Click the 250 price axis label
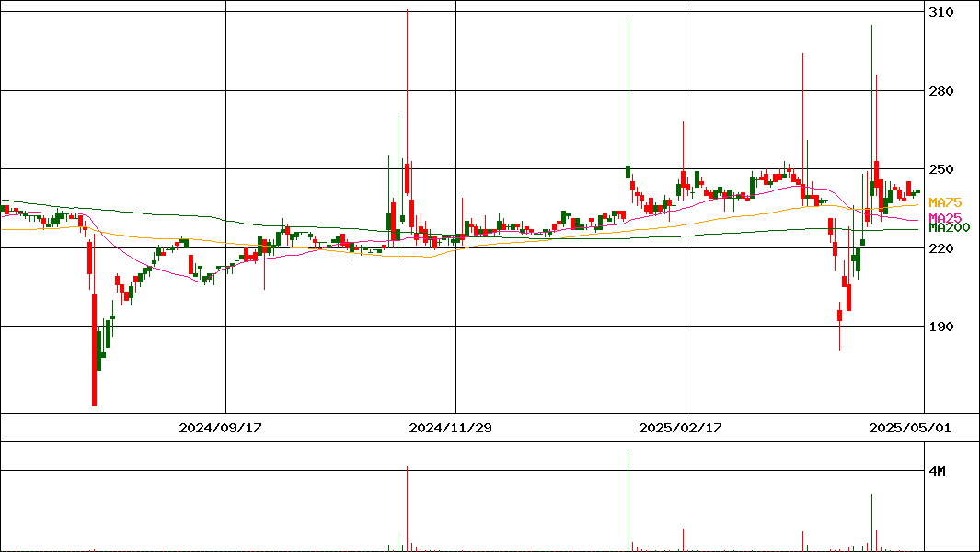Screen dimensions: 980x552 tap(941, 169)
